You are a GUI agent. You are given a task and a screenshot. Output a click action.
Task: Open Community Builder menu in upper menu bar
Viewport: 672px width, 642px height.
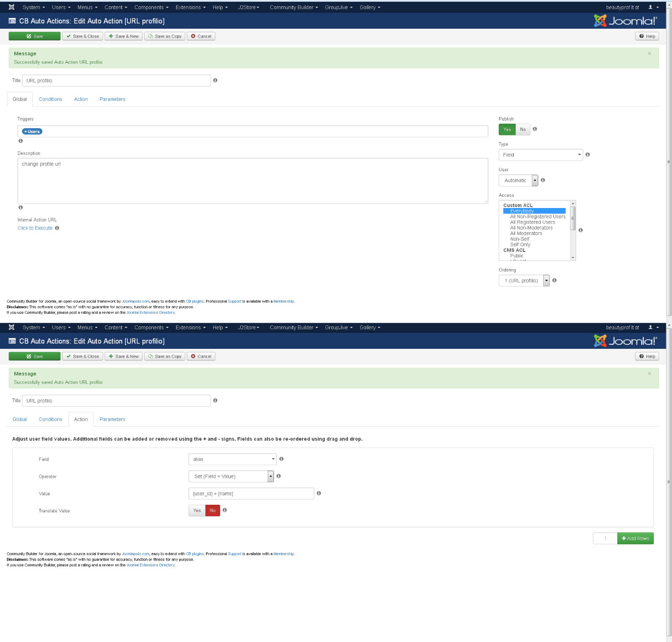coord(294,7)
